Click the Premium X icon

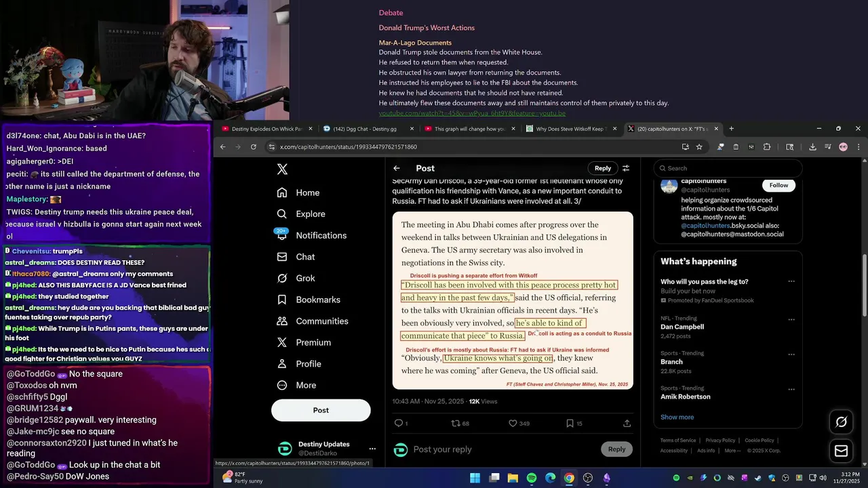click(x=282, y=342)
